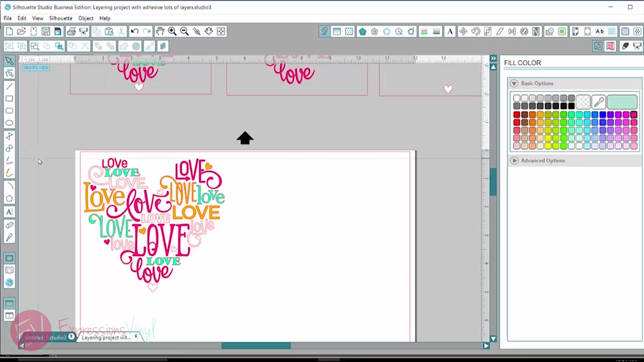The width and height of the screenshot is (644, 362).
Task: Open the Help menu
Action: click(x=105, y=18)
